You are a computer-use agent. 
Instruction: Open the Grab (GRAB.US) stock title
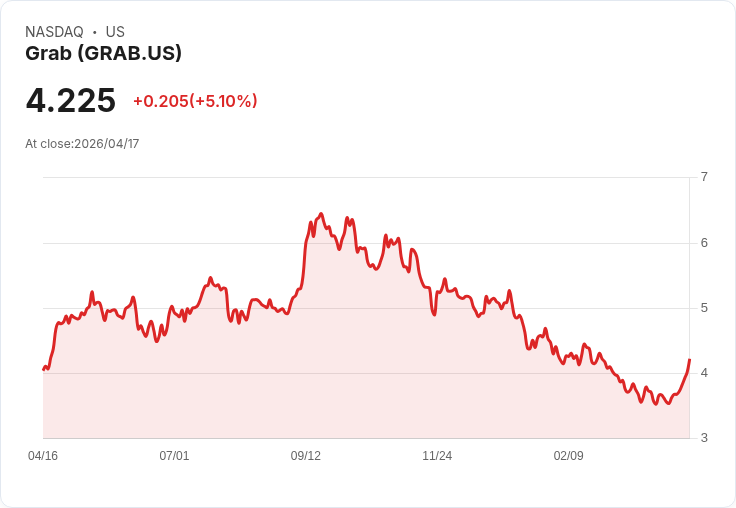[x=104, y=53]
